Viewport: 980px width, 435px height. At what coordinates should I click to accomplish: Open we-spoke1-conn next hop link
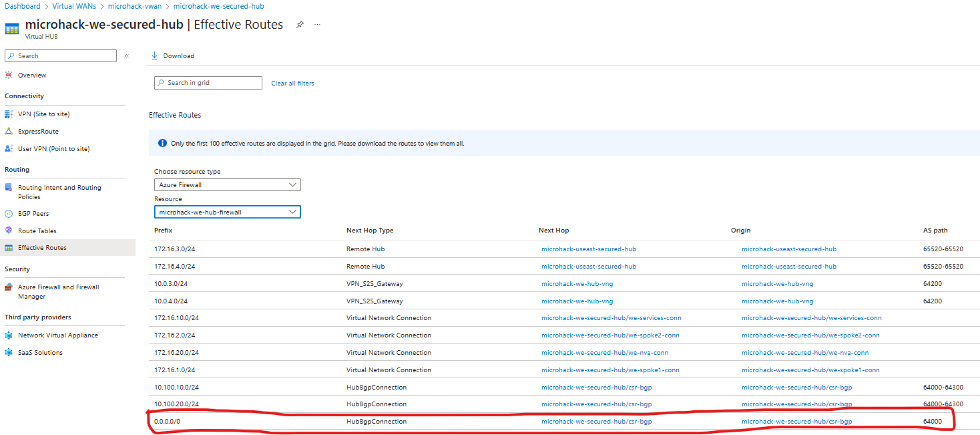tap(610, 370)
